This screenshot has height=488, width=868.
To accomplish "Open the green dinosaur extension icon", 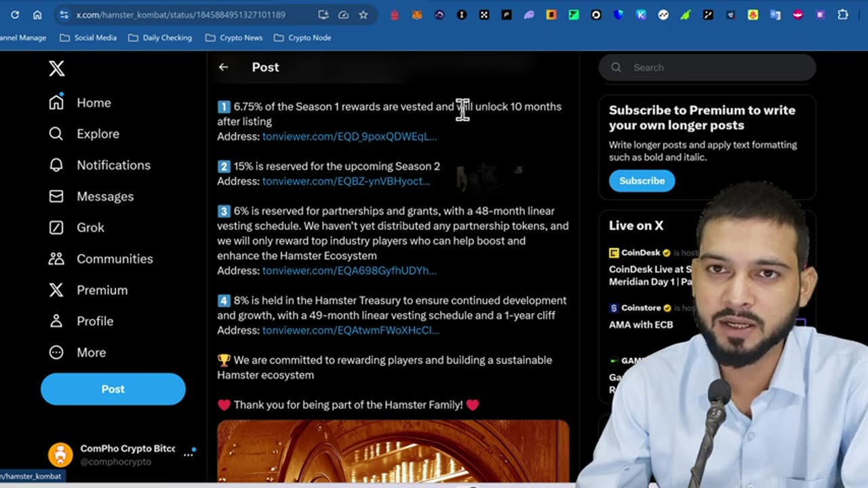I will [686, 14].
